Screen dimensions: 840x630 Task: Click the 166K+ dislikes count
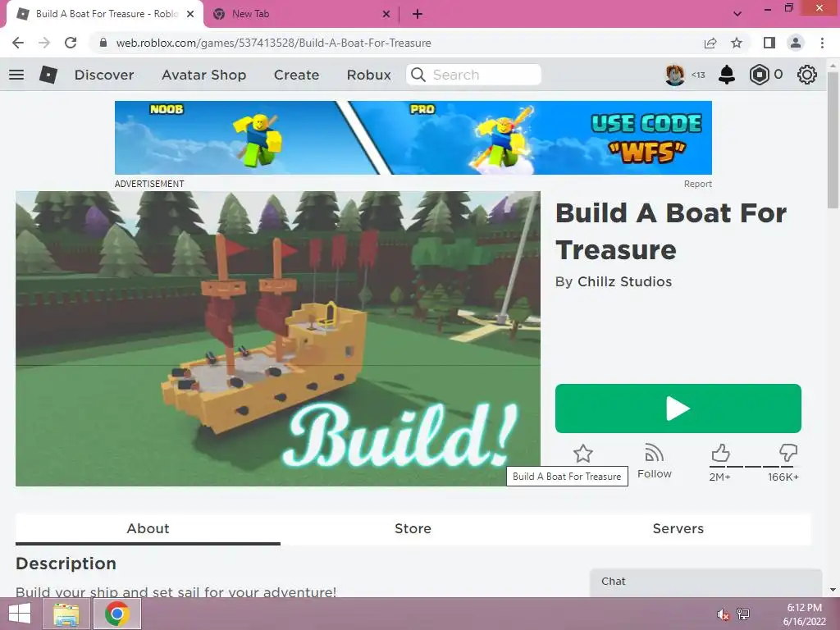(x=783, y=477)
